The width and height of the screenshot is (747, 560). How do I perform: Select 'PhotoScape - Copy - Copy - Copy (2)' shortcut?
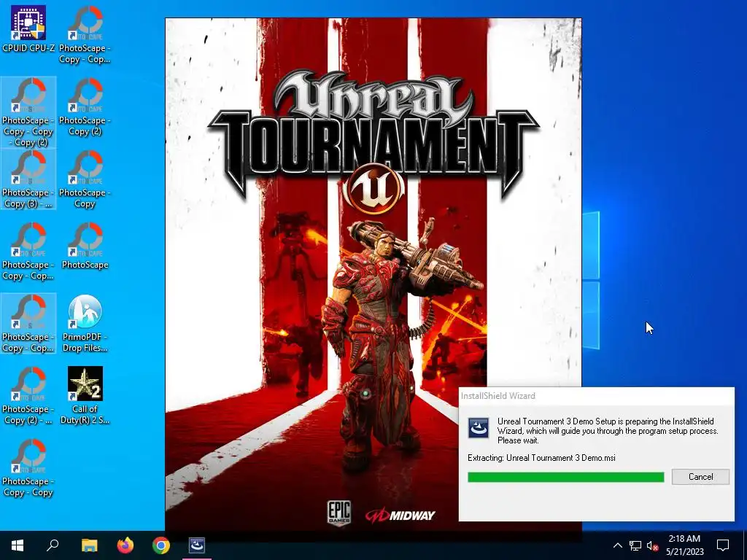click(x=28, y=113)
